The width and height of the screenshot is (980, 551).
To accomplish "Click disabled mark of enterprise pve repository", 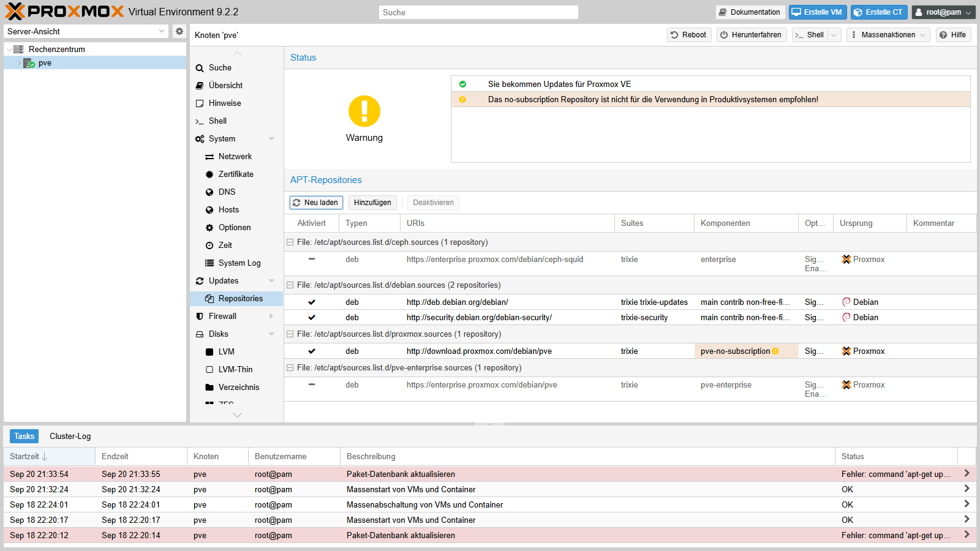I will [x=312, y=384].
